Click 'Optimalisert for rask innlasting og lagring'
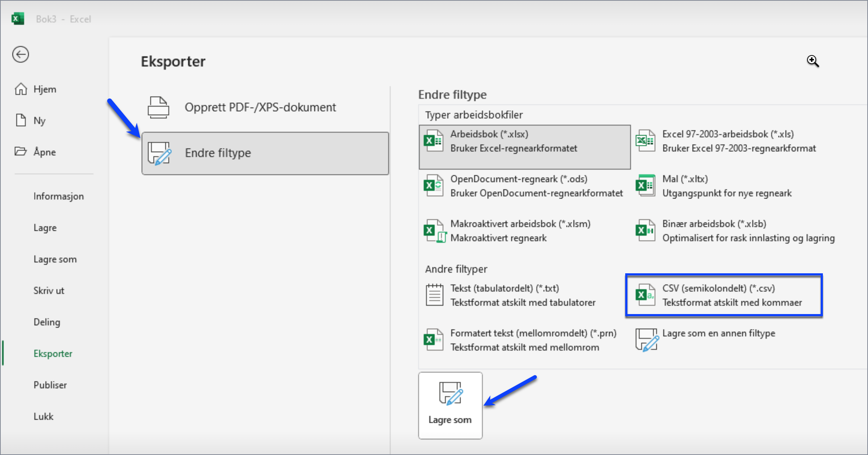The width and height of the screenshot is (868, 455). click(748, 238)
